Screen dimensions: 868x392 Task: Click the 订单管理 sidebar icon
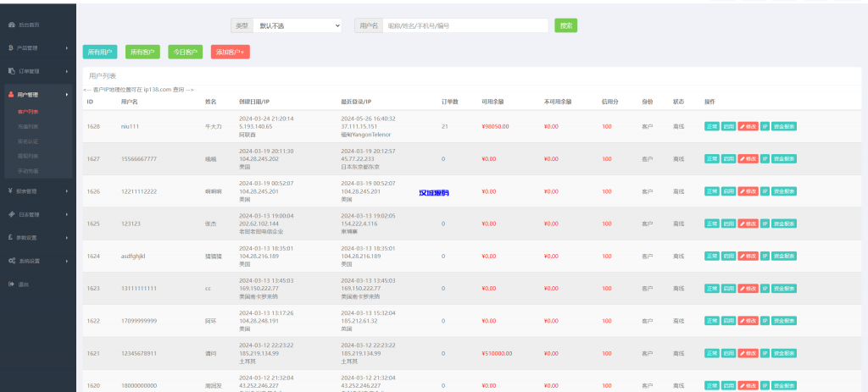tap(9, 71)
